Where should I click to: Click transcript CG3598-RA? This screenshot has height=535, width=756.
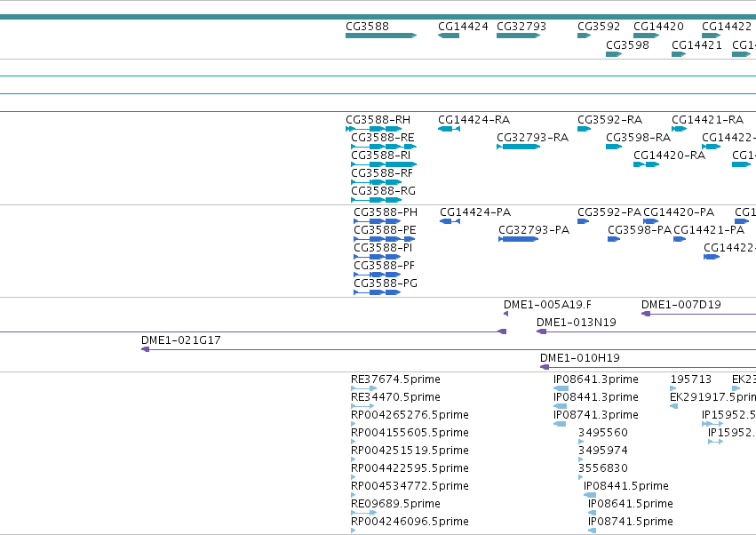pos(614,147)
